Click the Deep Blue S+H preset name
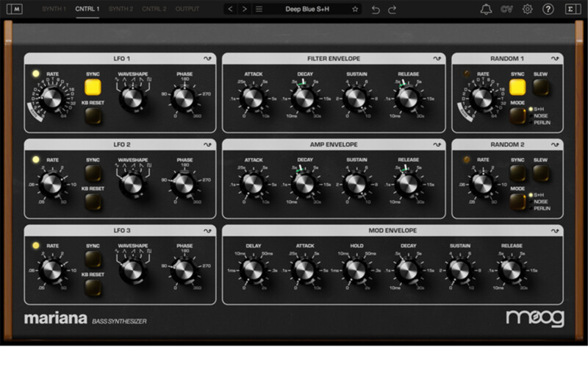This screenshot has height=392, width=588. [x=308, y=10]
